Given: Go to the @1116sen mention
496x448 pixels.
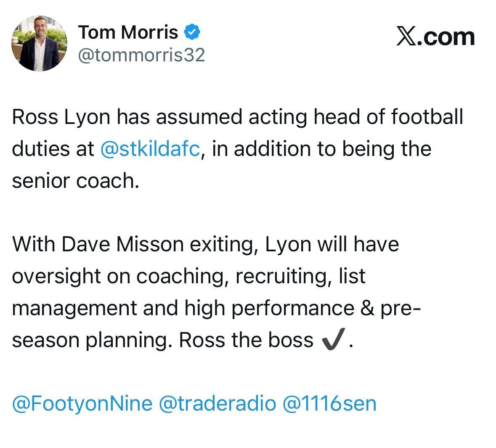Looking at the screenshot, I should click(x=329, y=404).
